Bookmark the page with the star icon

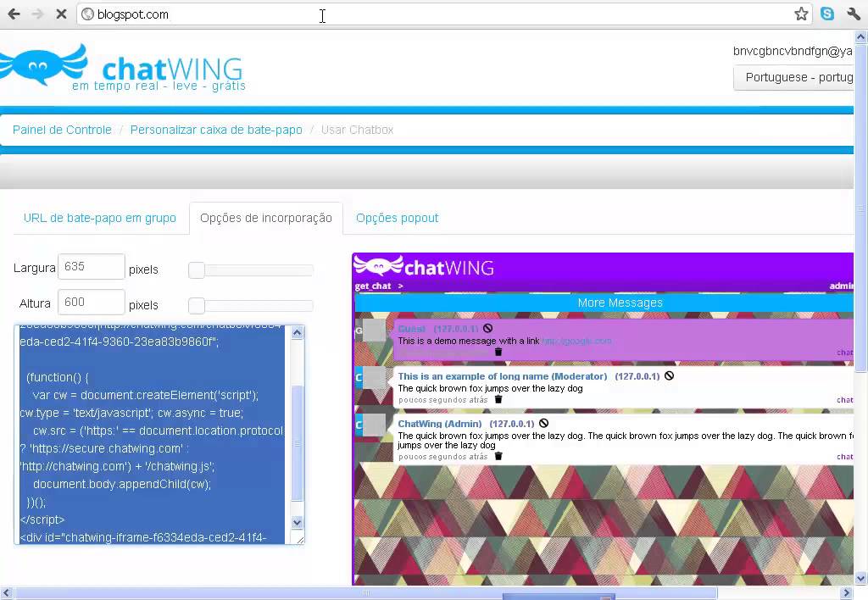[x=801, y=14]
